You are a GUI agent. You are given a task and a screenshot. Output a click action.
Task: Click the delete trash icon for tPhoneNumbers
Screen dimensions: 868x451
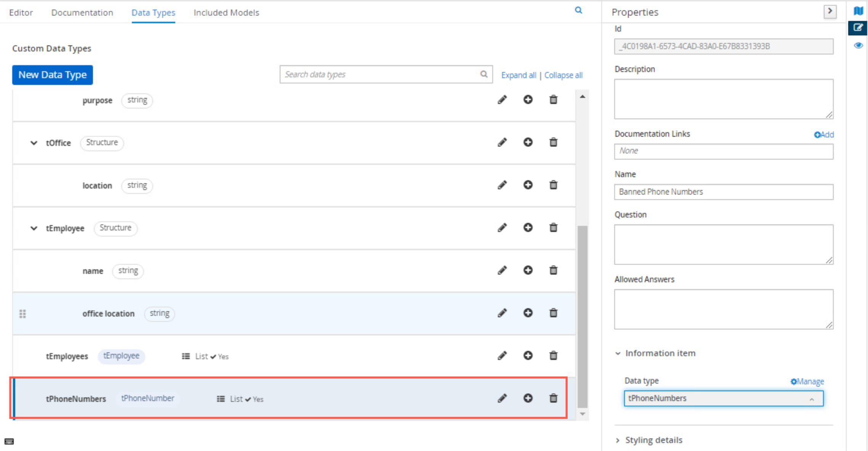553,398
